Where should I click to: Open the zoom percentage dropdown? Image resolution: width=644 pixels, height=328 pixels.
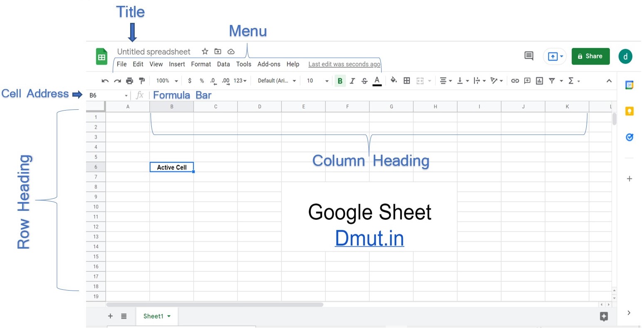(166, 80)
